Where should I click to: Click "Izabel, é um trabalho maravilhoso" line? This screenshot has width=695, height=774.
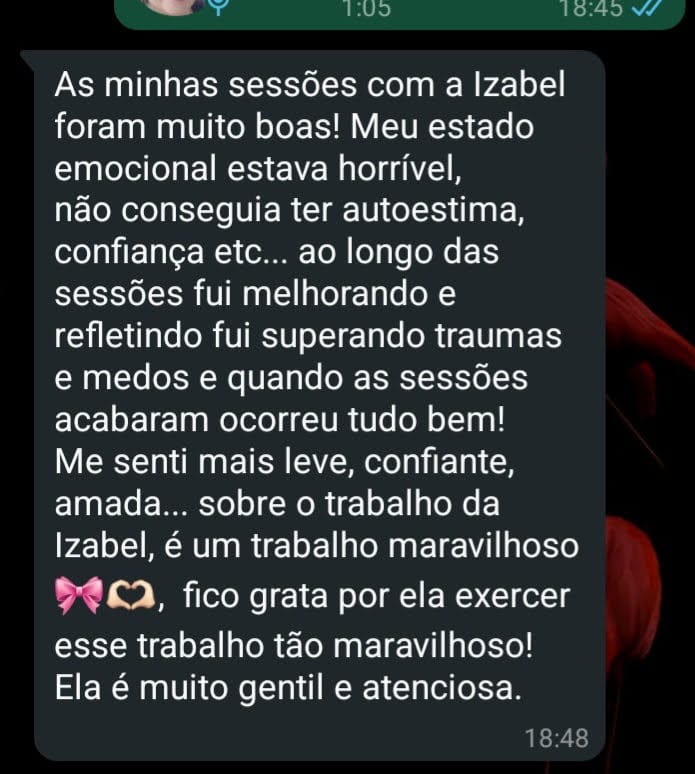(316, 545)
